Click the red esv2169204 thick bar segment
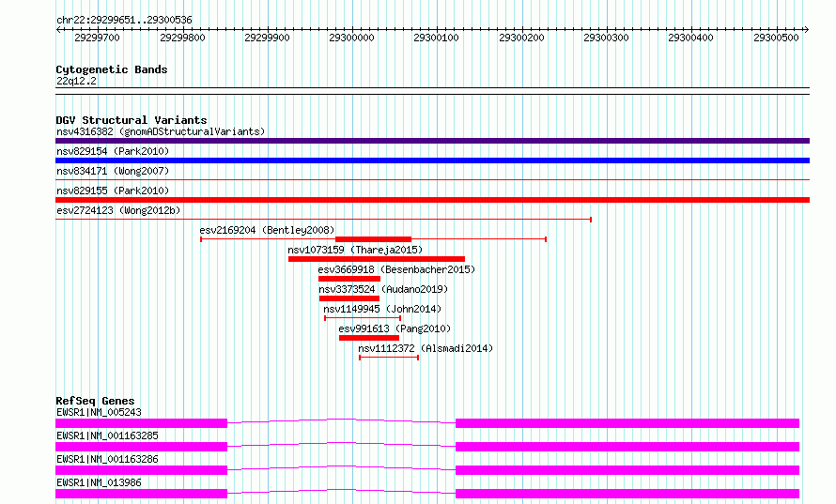The image size is (836, 504). 373,239
